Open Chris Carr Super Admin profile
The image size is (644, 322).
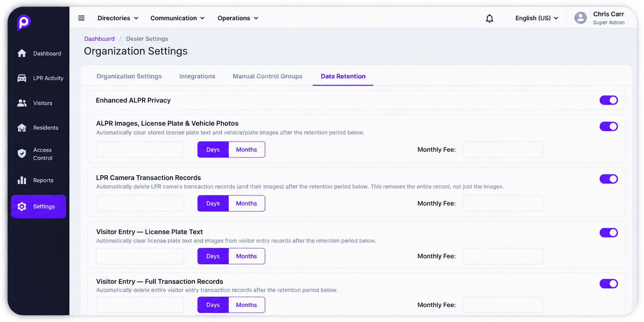600,18
